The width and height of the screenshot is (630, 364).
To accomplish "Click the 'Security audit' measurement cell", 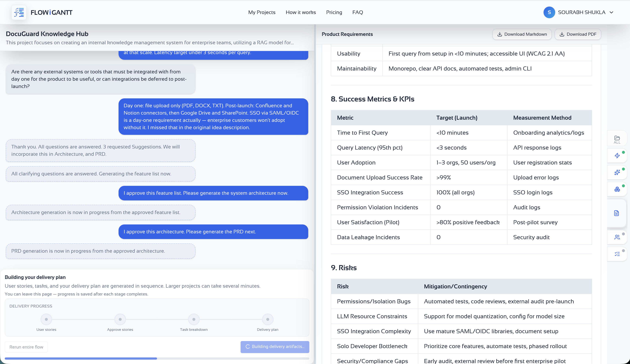I will [549, 237].
